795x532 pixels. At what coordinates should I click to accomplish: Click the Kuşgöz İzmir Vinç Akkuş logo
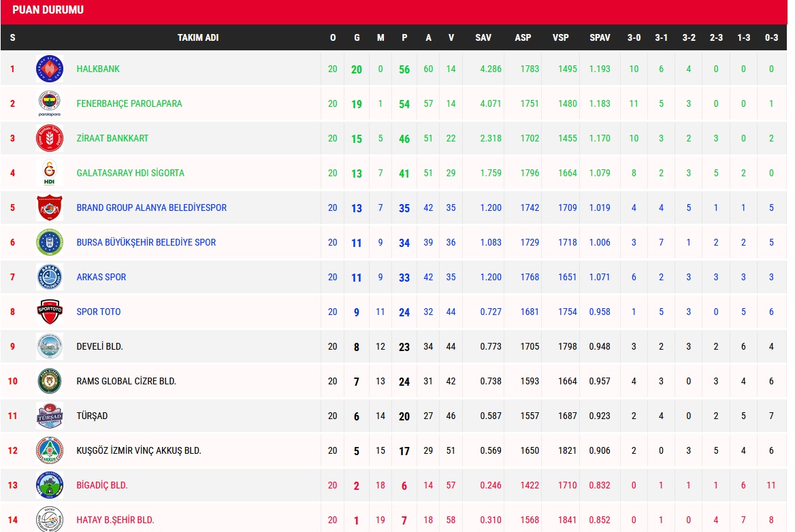click(50, 450)
